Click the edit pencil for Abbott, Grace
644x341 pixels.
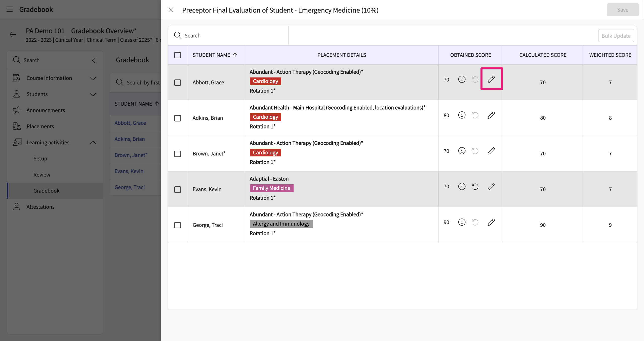[x=491, y=79]
